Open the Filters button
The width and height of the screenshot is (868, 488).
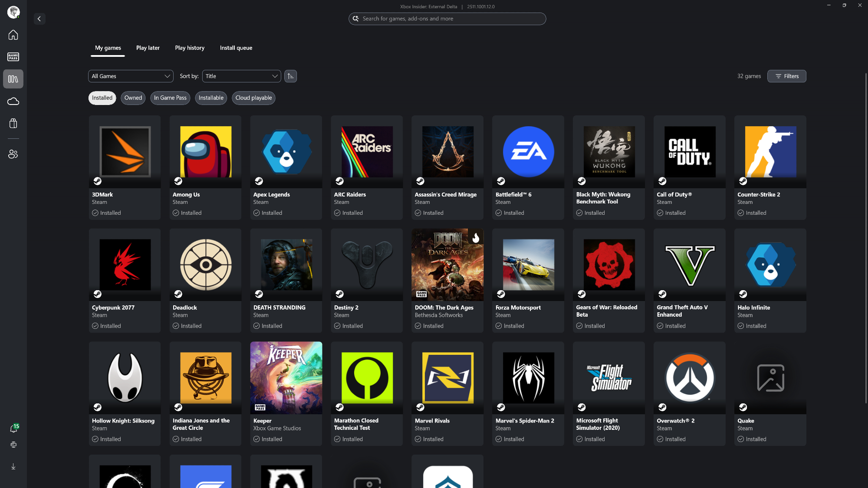pyautogui.click(x=786, y=76)
